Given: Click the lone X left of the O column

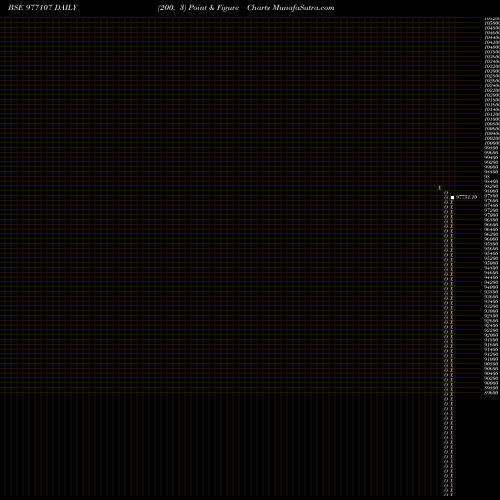Looking at the screenshot, I should pos(439,188).
